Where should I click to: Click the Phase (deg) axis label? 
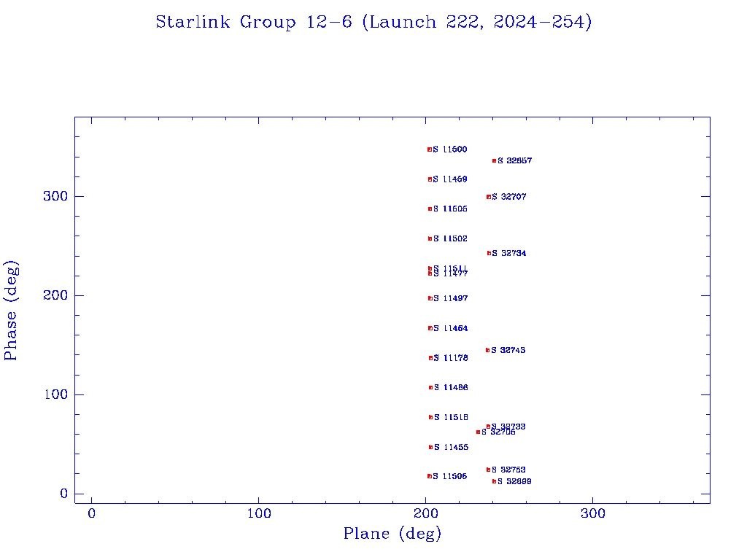[11, 310]
